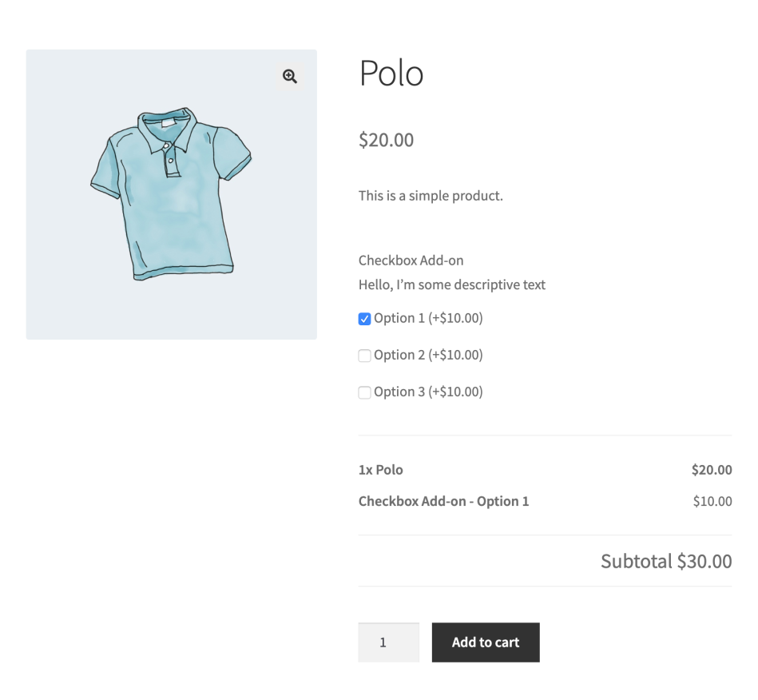The width and height of the screenshot is (758, 700).
Task: Click the 'Checkbox Add-on' group heading
Action: [x=411, y=261]
